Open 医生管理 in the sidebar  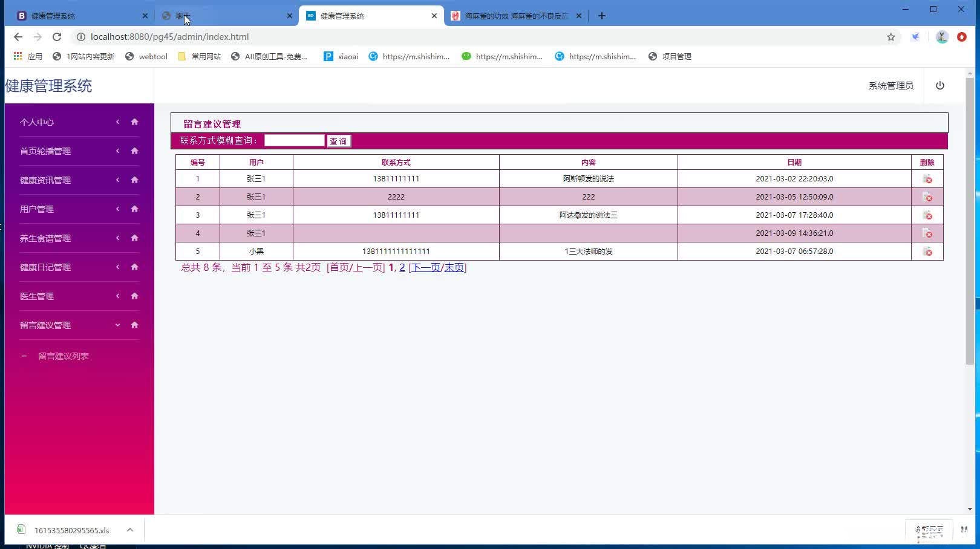(37, 296)
